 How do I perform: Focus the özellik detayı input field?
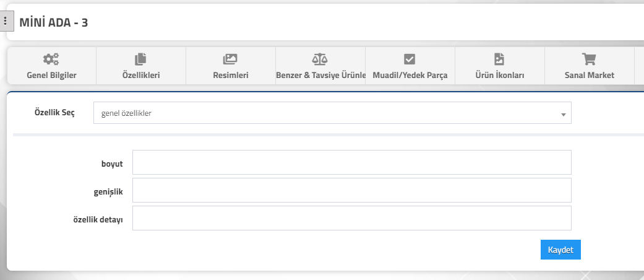(x=351, y=218)
